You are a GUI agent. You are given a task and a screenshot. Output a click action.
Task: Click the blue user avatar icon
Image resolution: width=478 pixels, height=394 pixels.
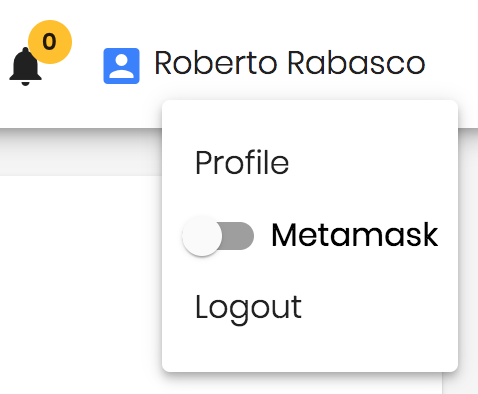point(121,66)
